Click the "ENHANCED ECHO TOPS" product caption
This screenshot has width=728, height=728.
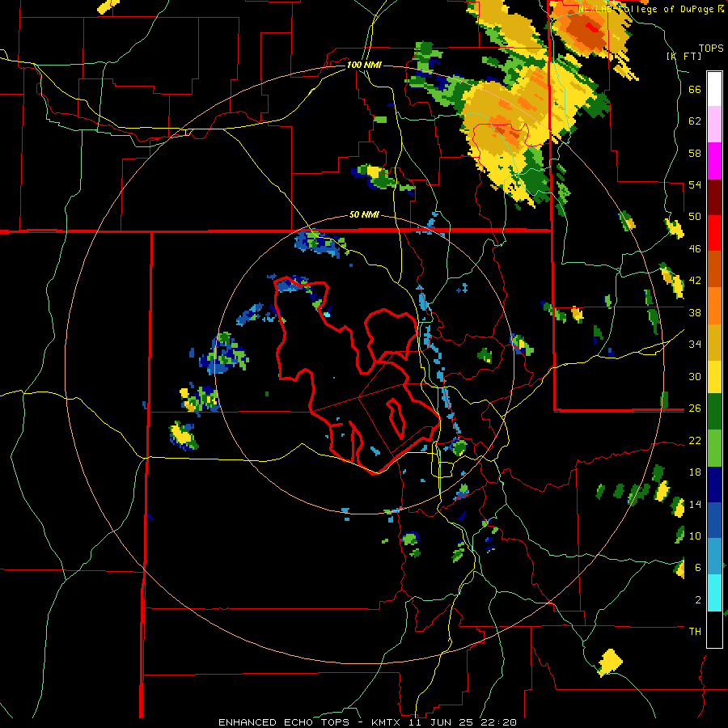284,722
